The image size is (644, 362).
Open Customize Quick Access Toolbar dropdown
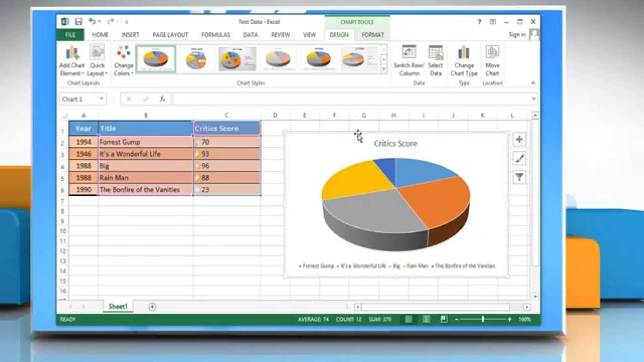(x=126, y=22)
